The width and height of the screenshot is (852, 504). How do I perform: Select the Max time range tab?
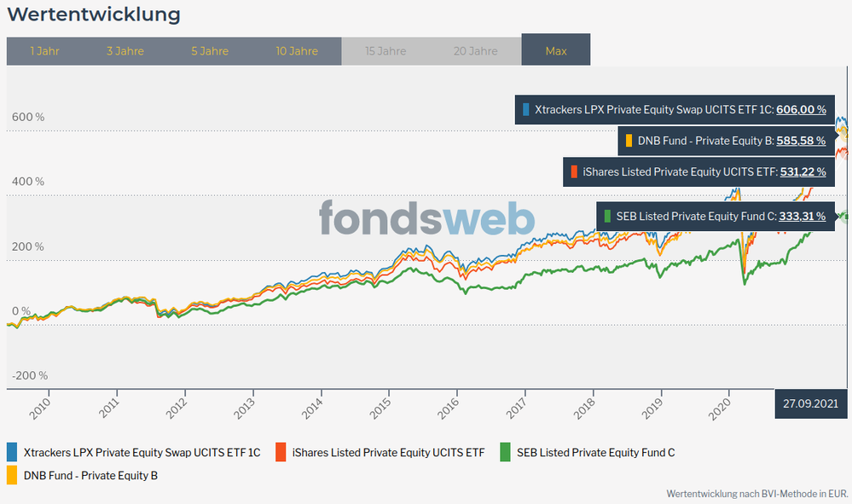[556, 51]
